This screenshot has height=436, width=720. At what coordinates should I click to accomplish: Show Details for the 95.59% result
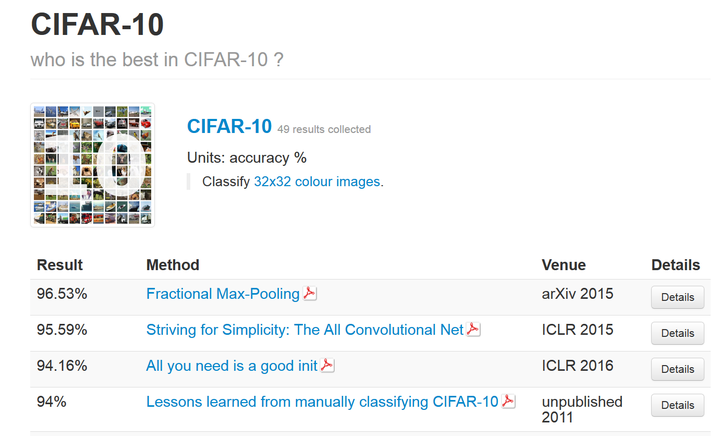pos(677,333)
